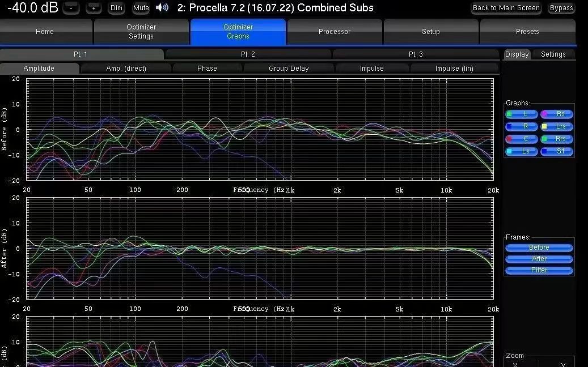The width and height of the screenshot is (588, 367).
Task: Select measurement point Pt. 2
Action: pos(248,54)
